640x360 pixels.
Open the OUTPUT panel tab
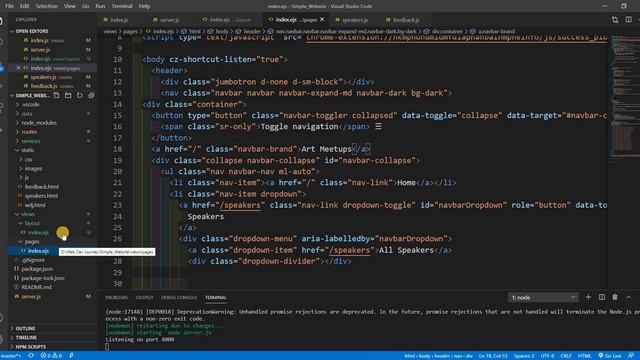point(144,298)
